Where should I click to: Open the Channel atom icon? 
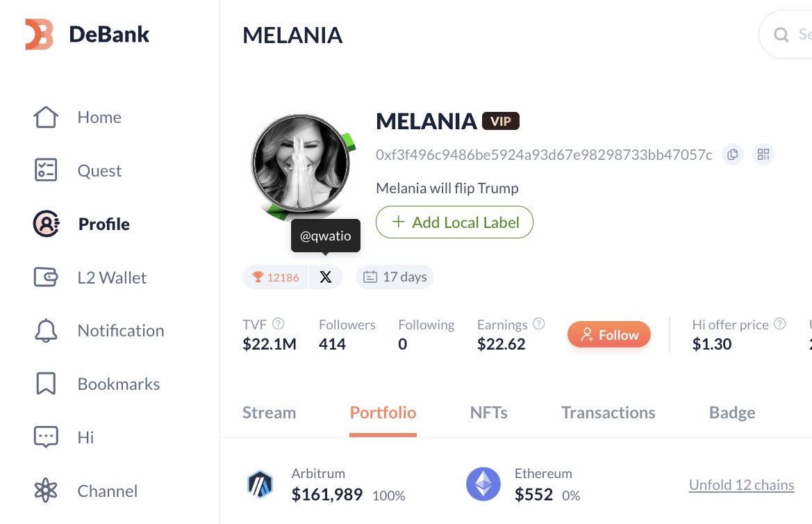pyautogui.click(x=46, y=491)
